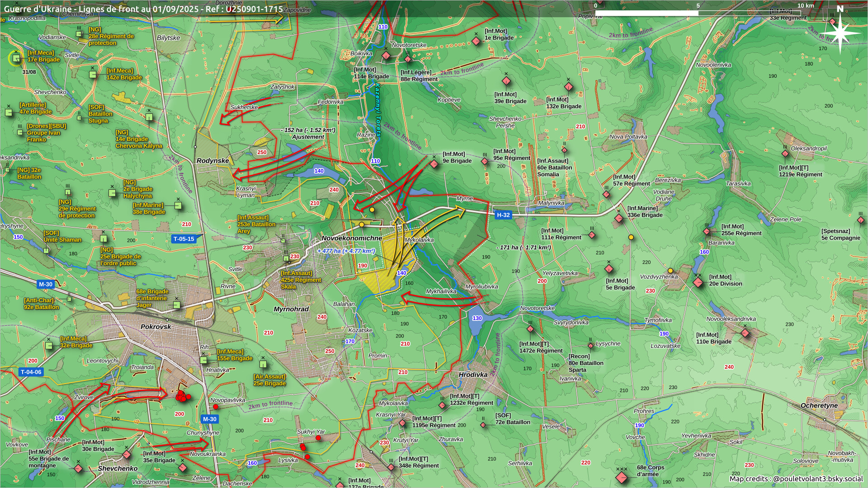Click the T-05-15 blue road label
Screen dimensions: 868x488
point(184,239)
